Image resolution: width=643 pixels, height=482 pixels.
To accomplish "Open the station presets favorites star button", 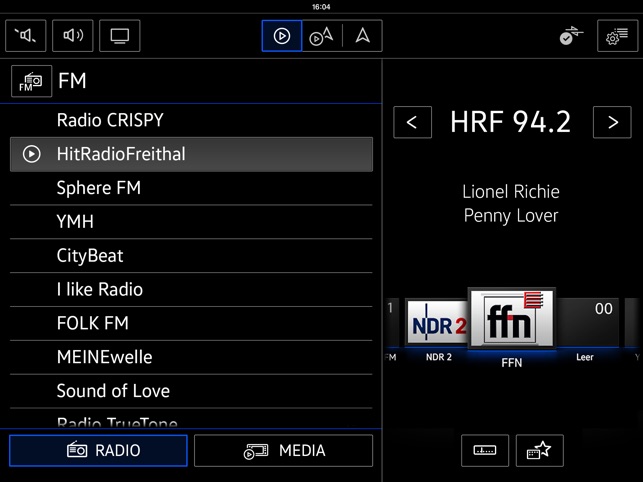I will (540, 451).
